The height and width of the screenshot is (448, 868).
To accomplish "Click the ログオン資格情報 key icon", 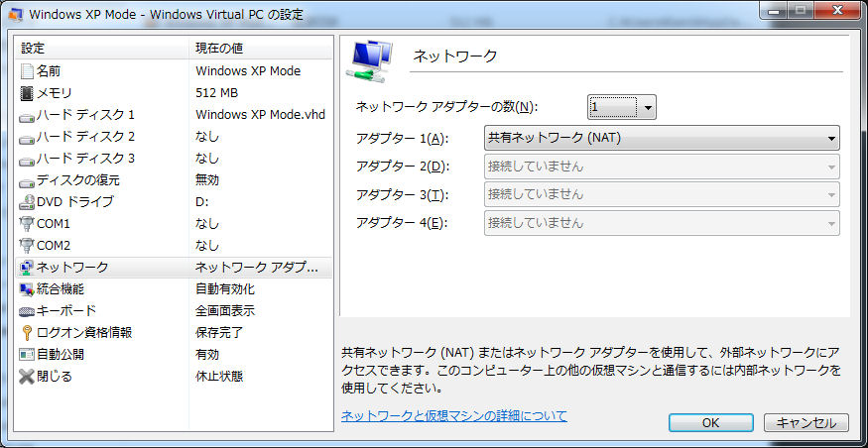I will click(x=27, y=332).
